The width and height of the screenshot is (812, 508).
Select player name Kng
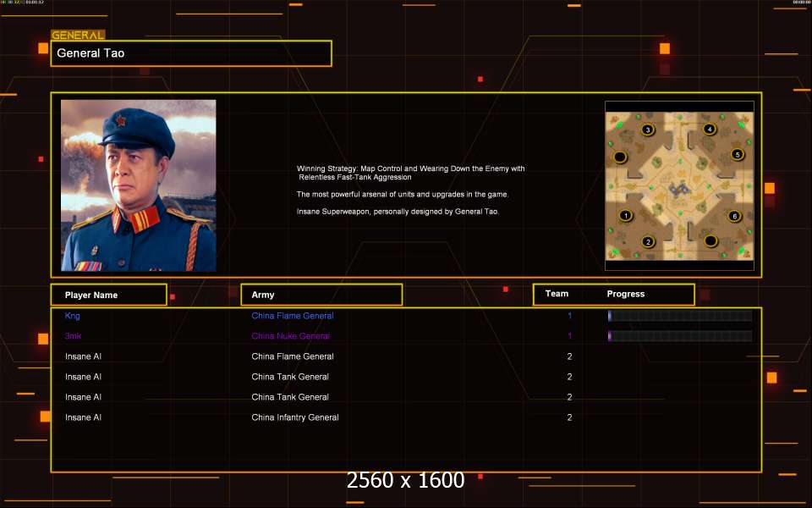tap(73, 316)
